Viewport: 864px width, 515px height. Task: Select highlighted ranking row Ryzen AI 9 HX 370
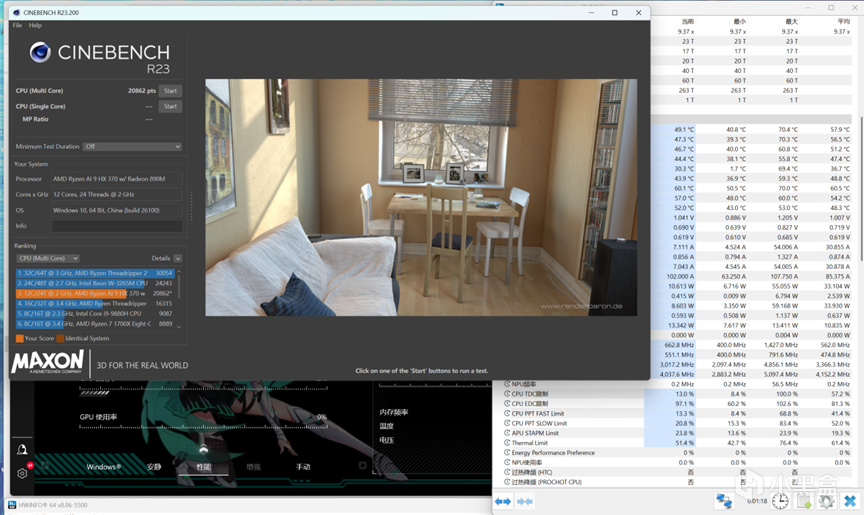pyautogui.click(x=95, y=294)
